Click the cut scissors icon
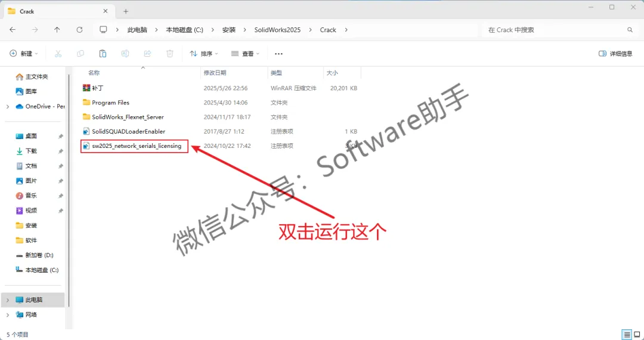This screenshot has width=644, height=340. [58, 53]
